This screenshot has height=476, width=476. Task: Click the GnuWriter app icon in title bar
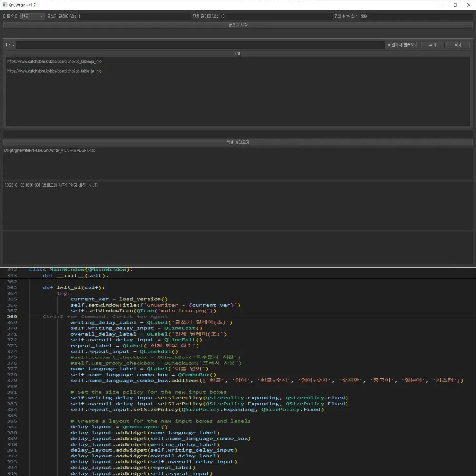tap(5, 5)
